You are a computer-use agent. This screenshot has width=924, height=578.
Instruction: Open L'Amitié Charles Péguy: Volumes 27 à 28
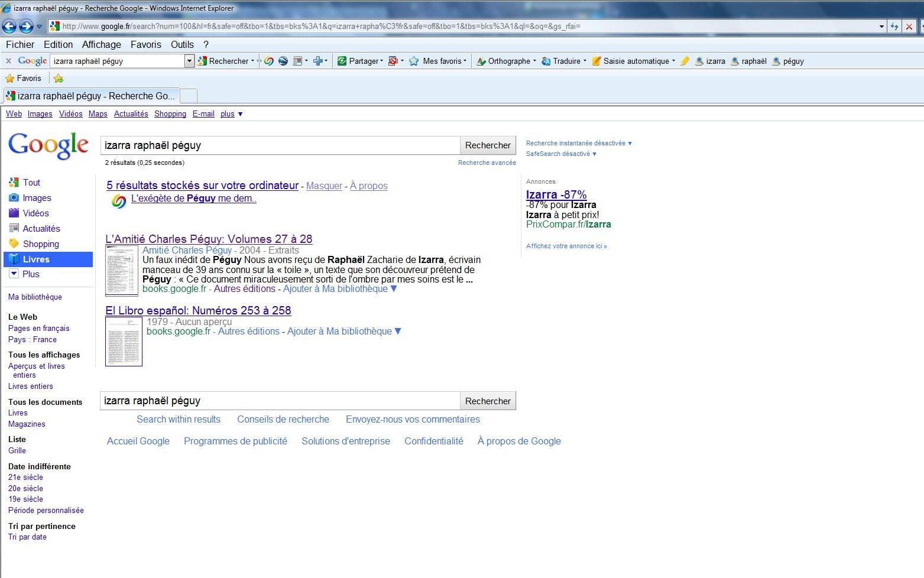click(x=209, y=239)
